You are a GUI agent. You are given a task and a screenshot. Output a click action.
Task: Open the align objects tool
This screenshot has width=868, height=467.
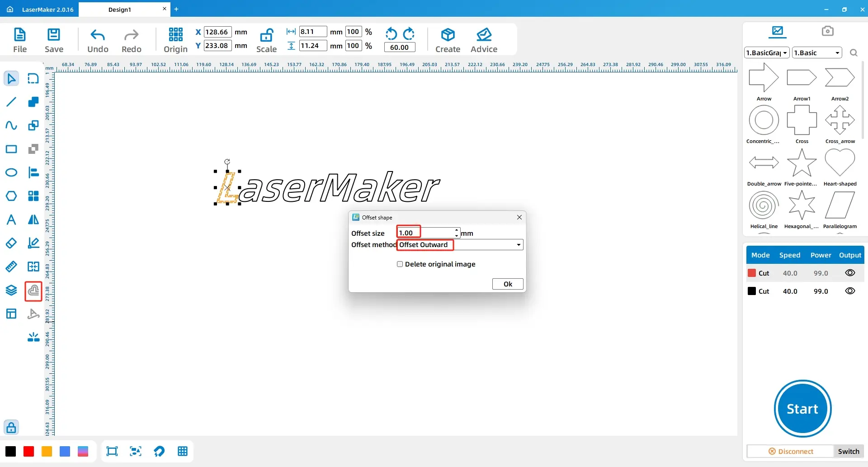33,172
